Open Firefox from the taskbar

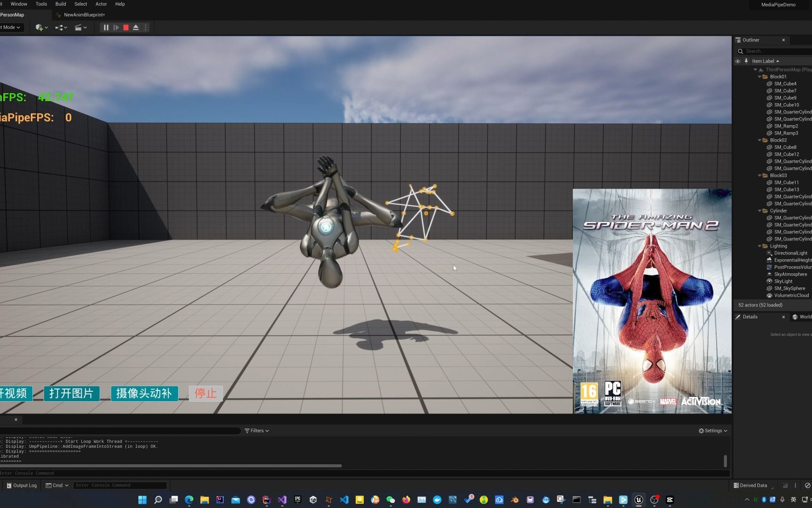click(x=406, y=500)
